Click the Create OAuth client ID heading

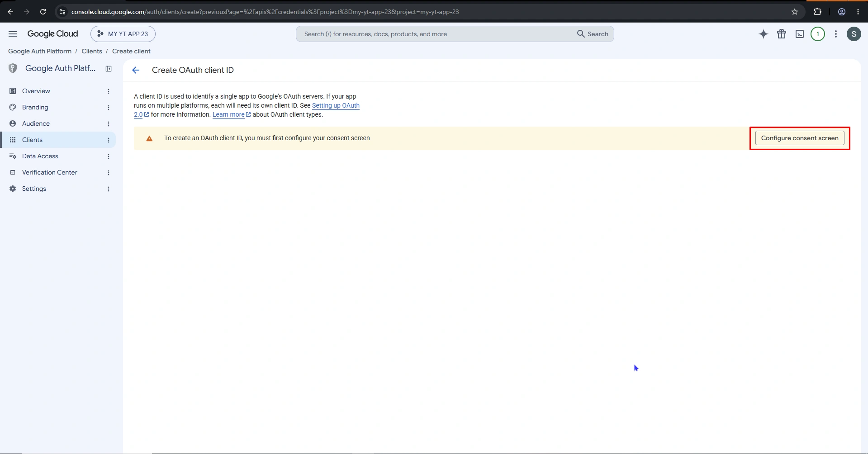click(x=193, y=70)
